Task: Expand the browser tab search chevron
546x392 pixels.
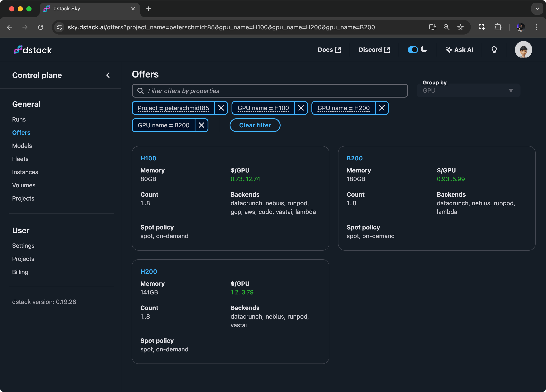Action: tap(537, 9)
